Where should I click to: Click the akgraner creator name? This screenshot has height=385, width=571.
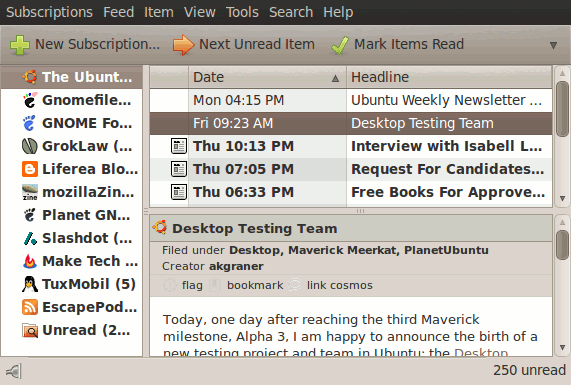tap(236, 266)
